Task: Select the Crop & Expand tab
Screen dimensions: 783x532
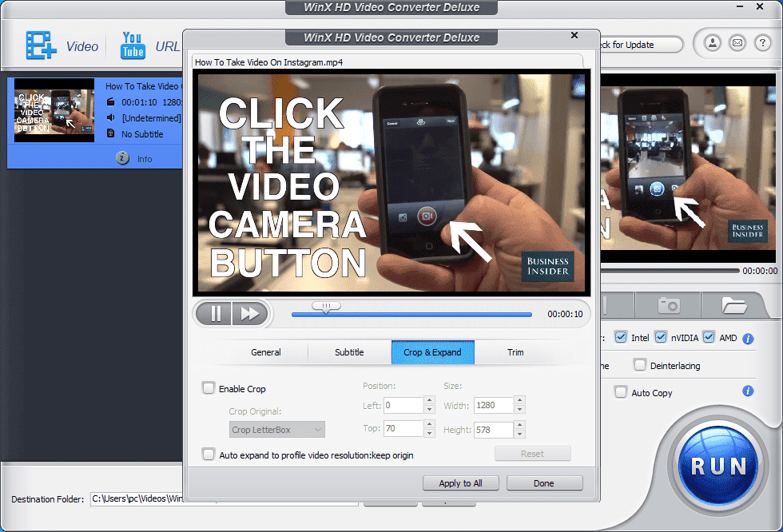Action: click(x=432, y=352)
